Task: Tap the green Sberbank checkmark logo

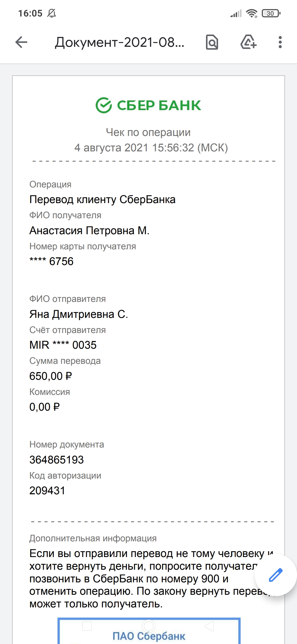Action: click(104, 105)
